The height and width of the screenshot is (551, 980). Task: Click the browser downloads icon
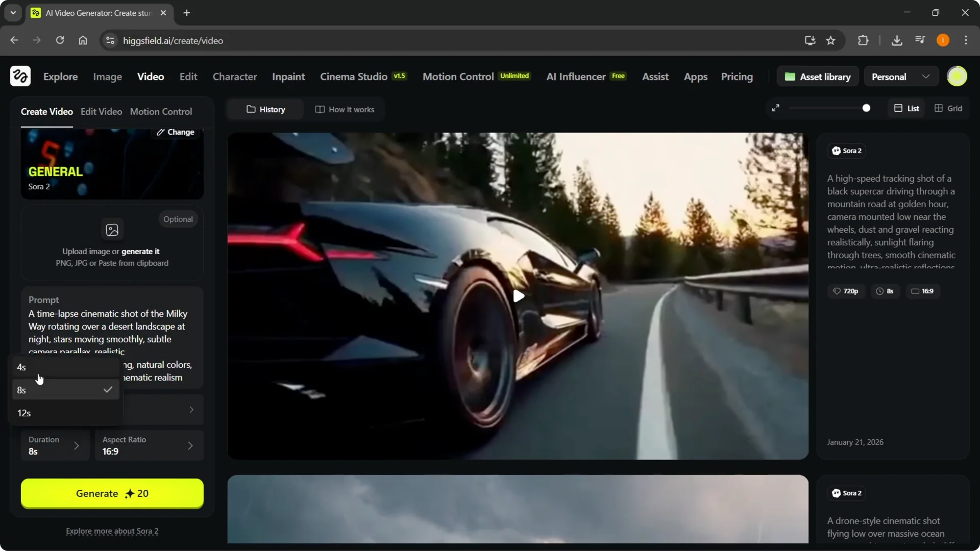tap(896, 40)
